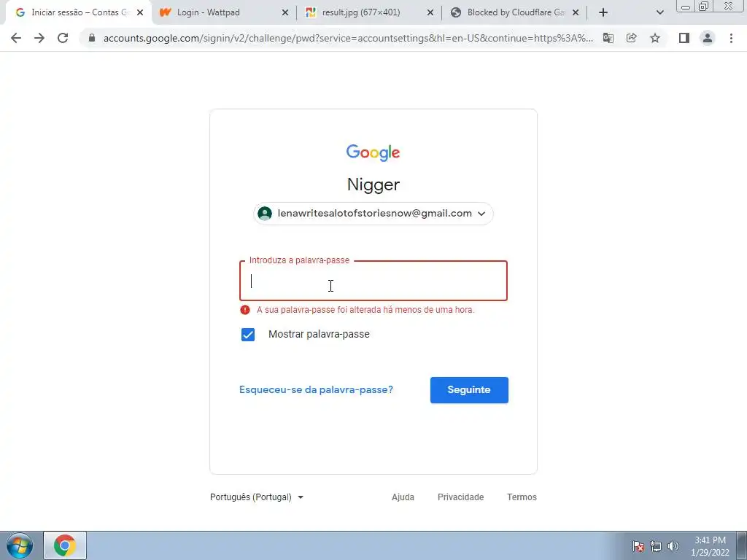Open Chrome's three-dot menu
747x560 pixels.
[731, 38]
